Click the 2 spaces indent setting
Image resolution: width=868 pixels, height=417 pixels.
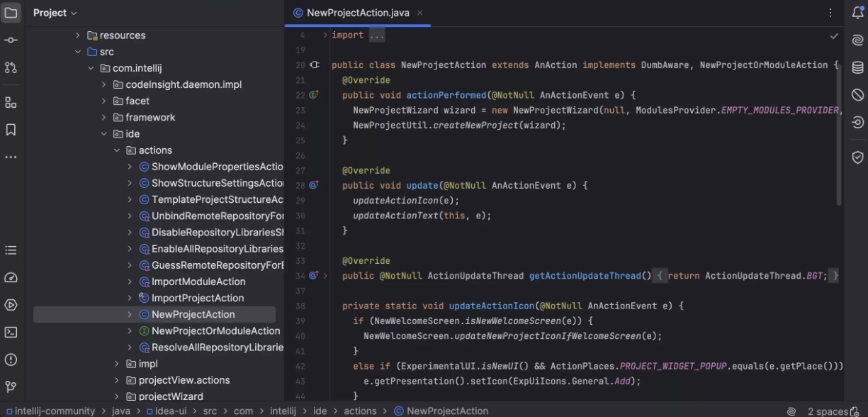coord(827,411)
